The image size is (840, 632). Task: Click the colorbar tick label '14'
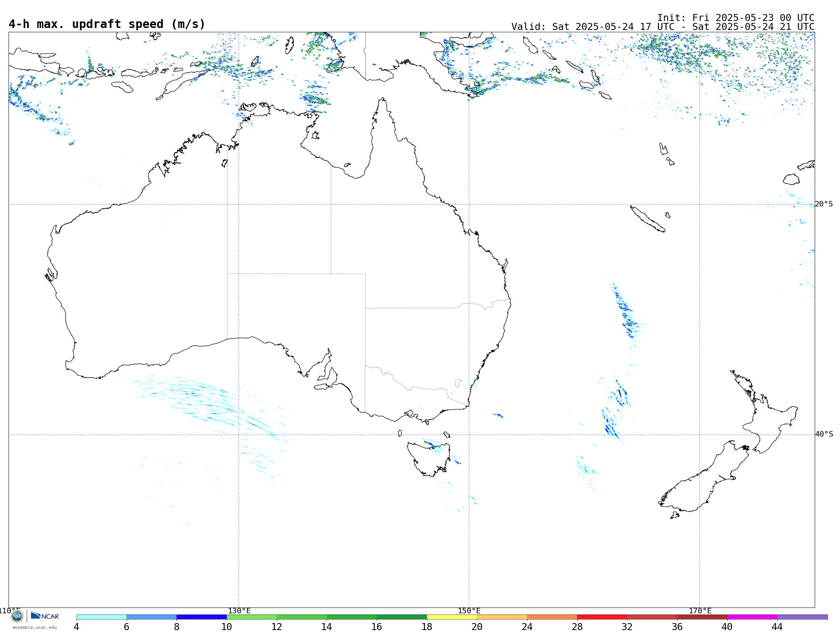coord(327,627)
